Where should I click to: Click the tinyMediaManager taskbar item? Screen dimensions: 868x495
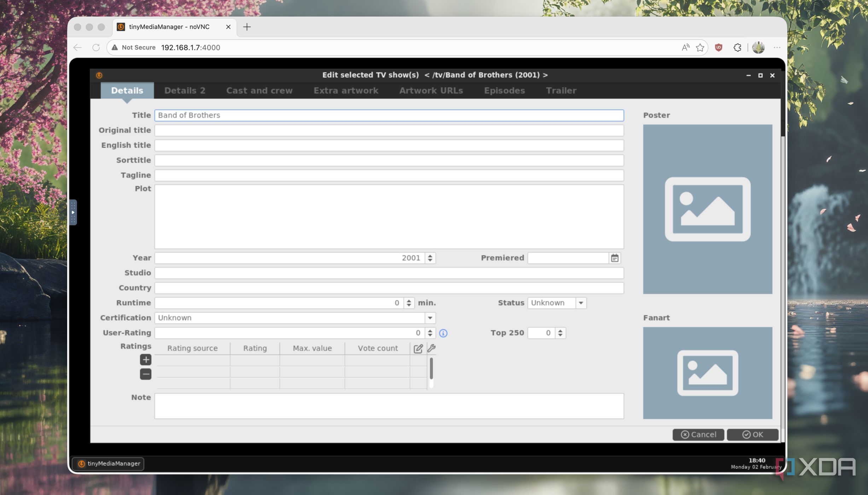click(108, 464)
